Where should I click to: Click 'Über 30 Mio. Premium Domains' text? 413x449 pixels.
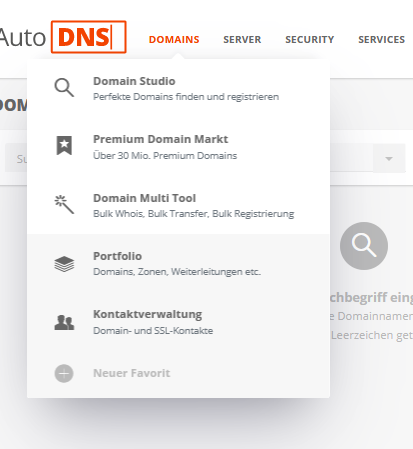pos(165,155)
